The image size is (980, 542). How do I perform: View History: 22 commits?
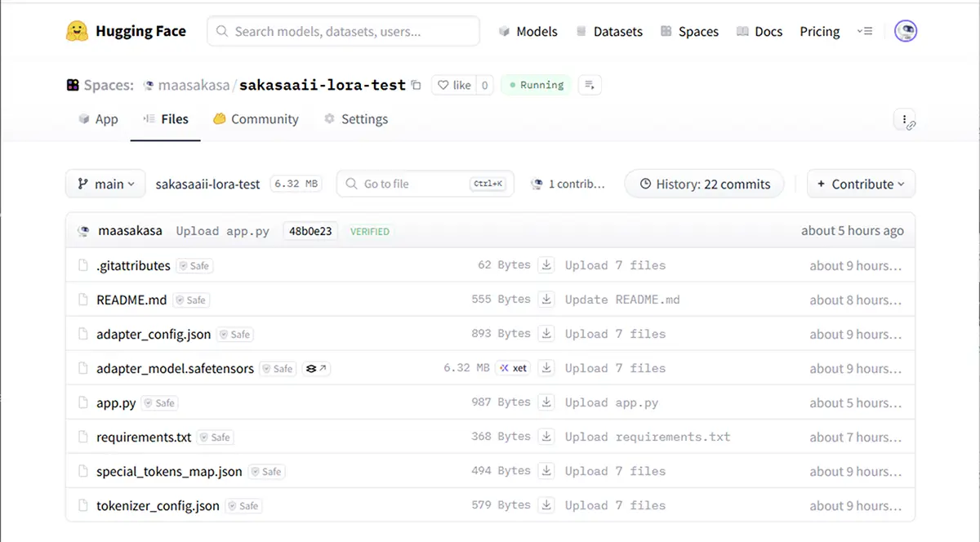click(704, 184)
